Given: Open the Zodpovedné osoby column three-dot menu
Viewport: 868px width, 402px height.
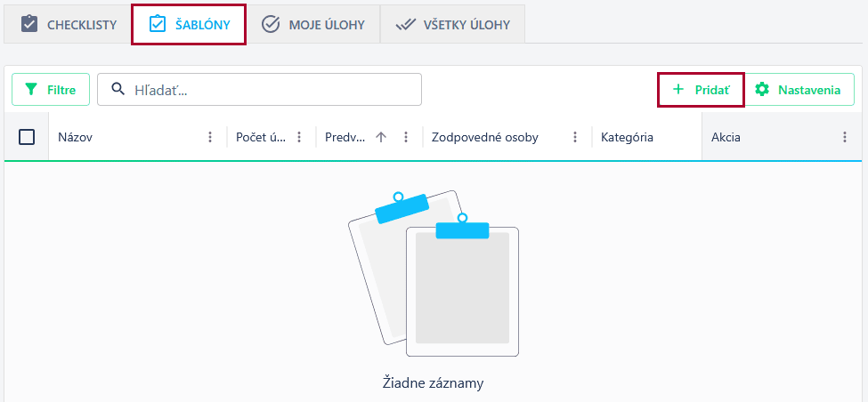Looking at the screenshot, I should click(x=575, y=137).
